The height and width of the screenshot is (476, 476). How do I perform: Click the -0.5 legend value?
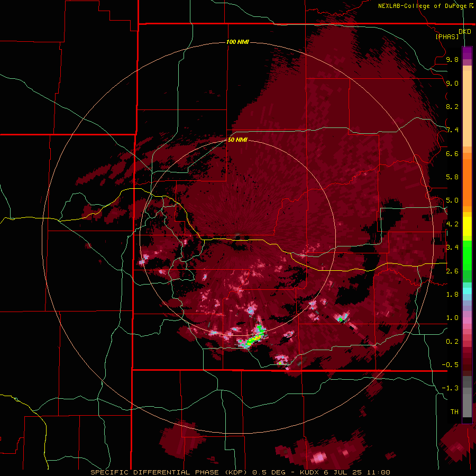pos(450,365)
